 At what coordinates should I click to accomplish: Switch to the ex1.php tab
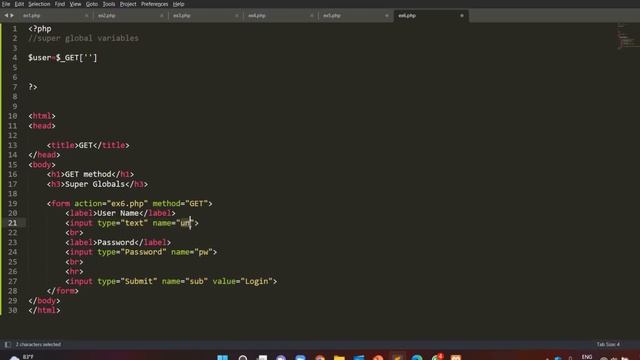click(x=31, y=16)
